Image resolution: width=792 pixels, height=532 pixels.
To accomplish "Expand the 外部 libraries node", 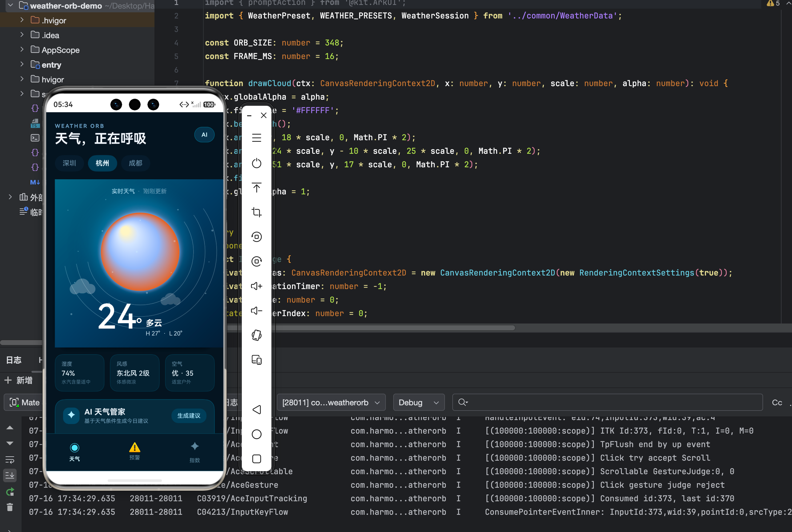I will coord(10,197).
